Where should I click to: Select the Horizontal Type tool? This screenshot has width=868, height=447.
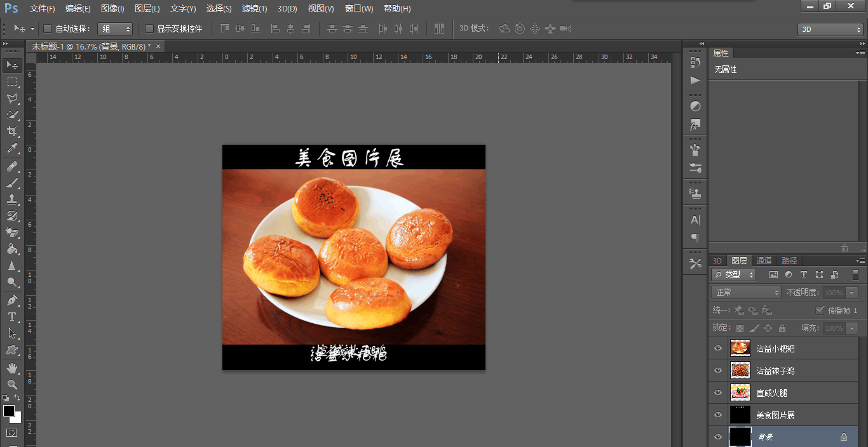tap(12, 316)
